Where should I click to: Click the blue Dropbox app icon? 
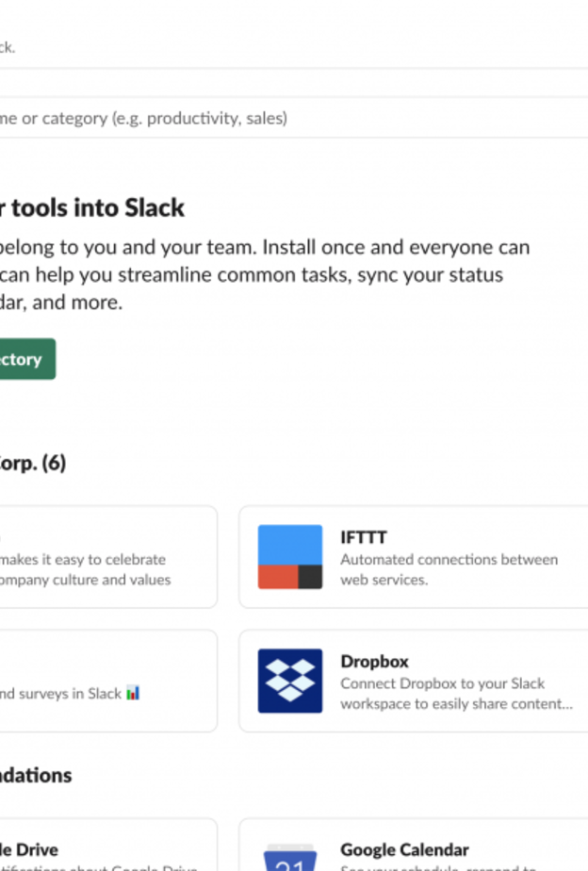click(x=288, y=681)
